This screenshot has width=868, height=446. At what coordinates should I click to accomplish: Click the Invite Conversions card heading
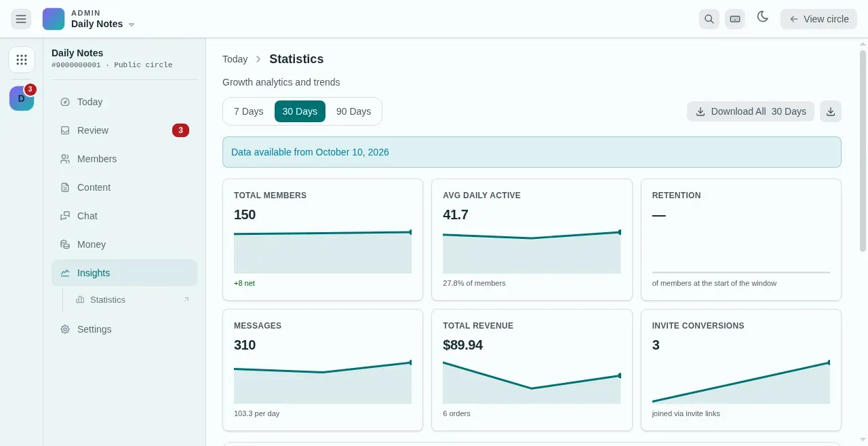click(x=698, y=326)
